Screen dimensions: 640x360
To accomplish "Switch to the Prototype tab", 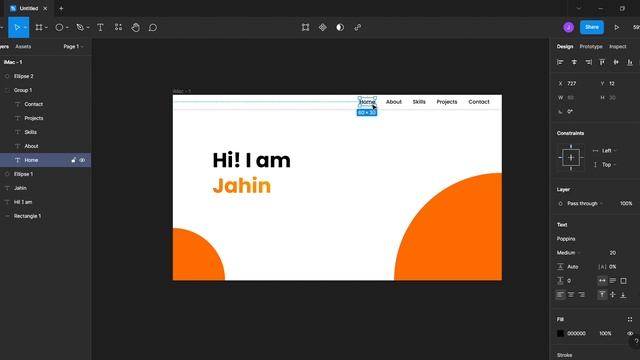I will pyautogui.click(x=591, y=47).
